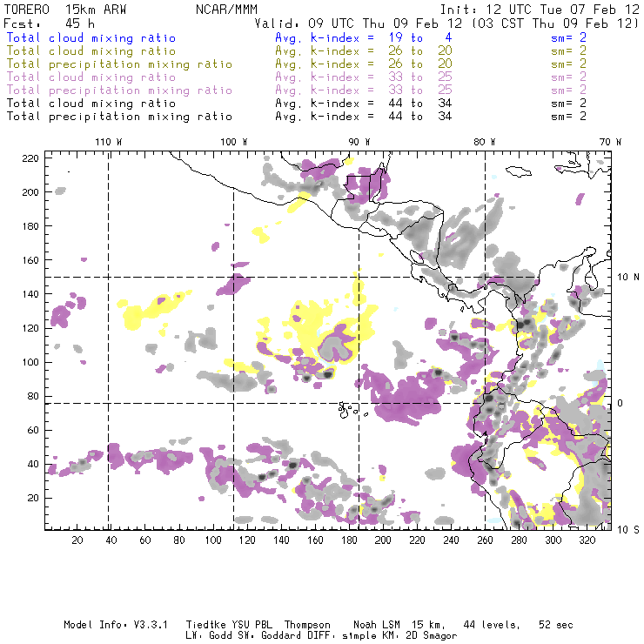
Task: Click the "0" equator latitude label
Action: [x=621, y=403]
